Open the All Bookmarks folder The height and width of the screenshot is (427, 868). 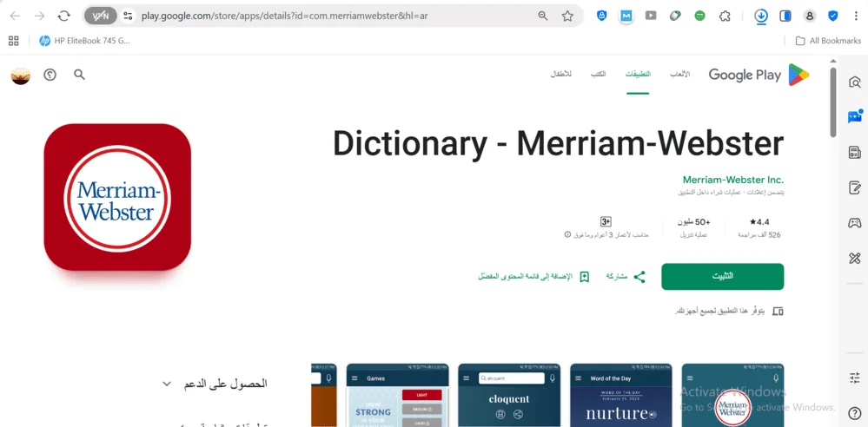(828, 41)
